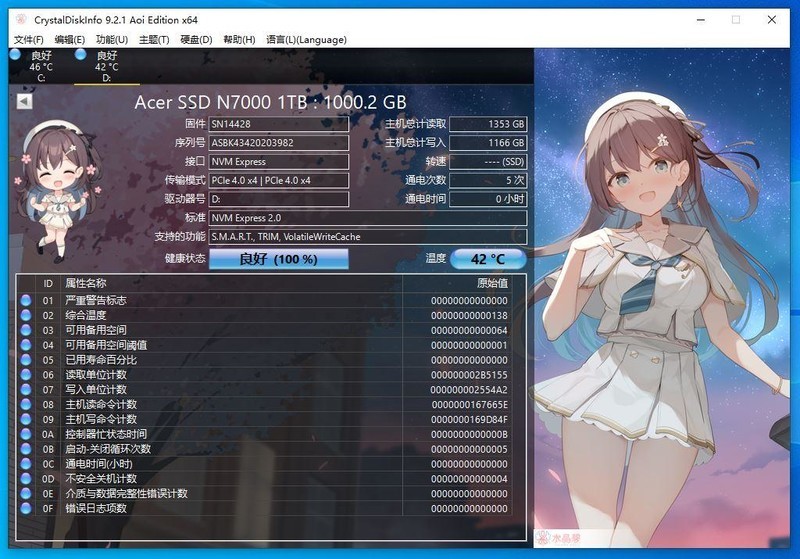
Task: Click the transfer mode field PCIe 4.0 x4
Action: point(279,180)
